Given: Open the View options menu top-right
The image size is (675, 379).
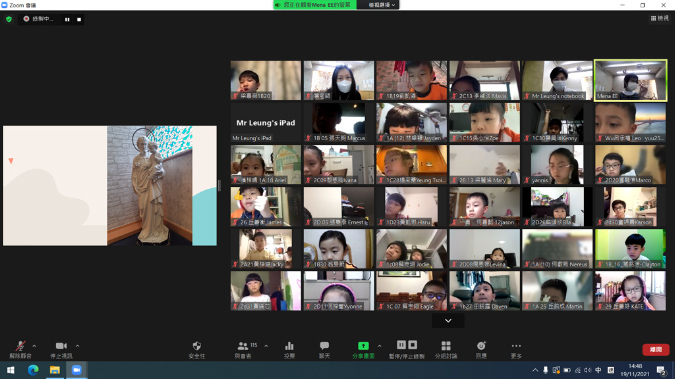Looking at the screenshot, I should [660, 18].
